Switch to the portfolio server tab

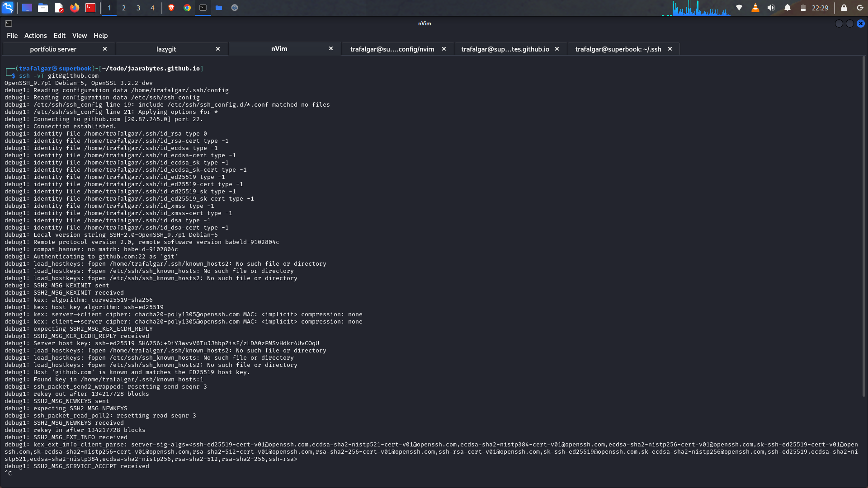53,49
